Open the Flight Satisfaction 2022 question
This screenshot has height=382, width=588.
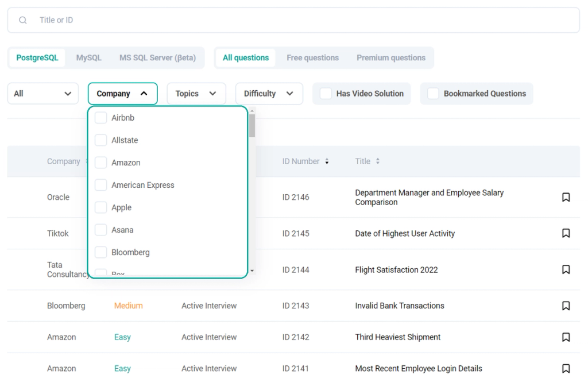[396, 269]
